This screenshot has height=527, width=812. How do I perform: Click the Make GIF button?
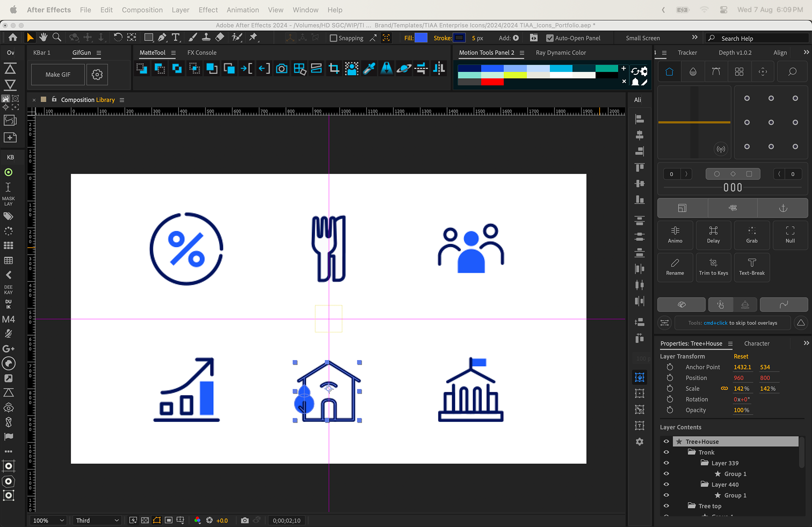(x=58, y=75)
